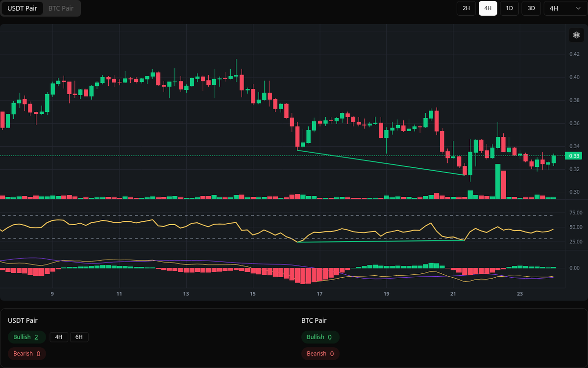Image resolution: width=588 pixels, height=368 pixels.
Task: Toggle the 3D timeframe
Action: [531, 8]
